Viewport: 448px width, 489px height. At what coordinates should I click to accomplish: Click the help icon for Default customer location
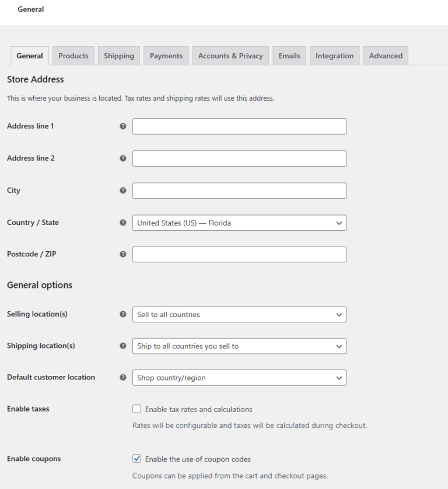tap(123, 377)
